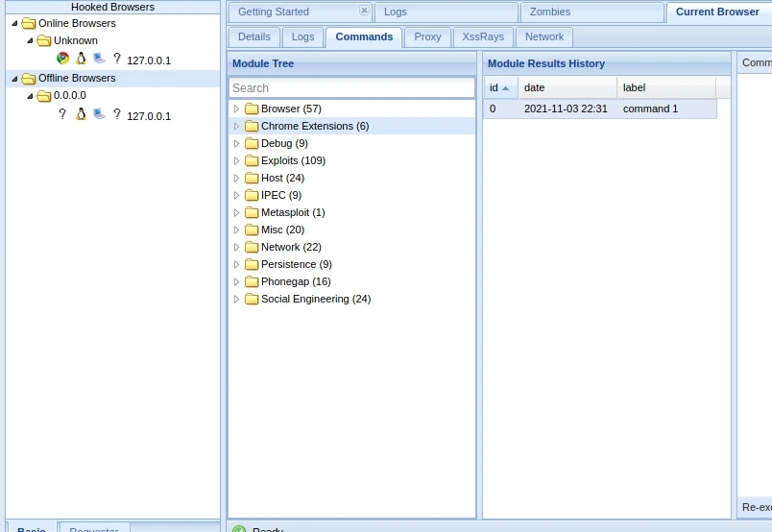
Task: Open the Zombies tab
Action: click(591, 12)
